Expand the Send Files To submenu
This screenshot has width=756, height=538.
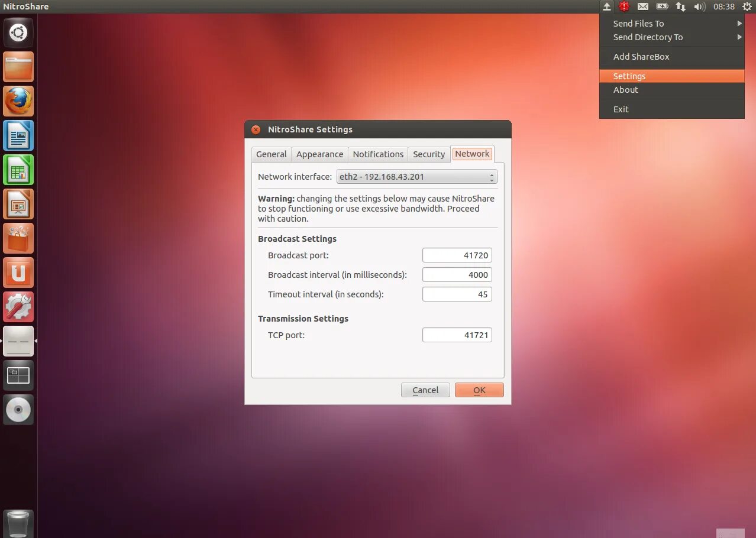pyautogui.click(x=672, y=24)
